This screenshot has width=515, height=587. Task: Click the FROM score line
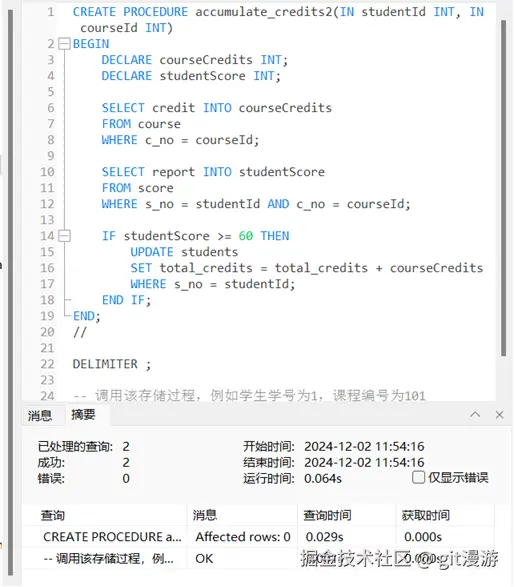pos(137,188)
